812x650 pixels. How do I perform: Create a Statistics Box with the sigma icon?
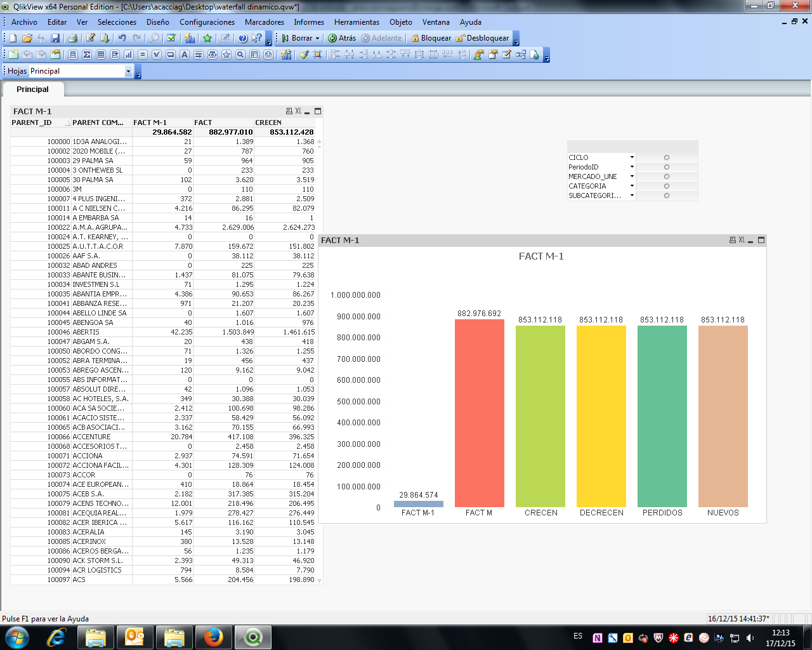pos(87,55)
